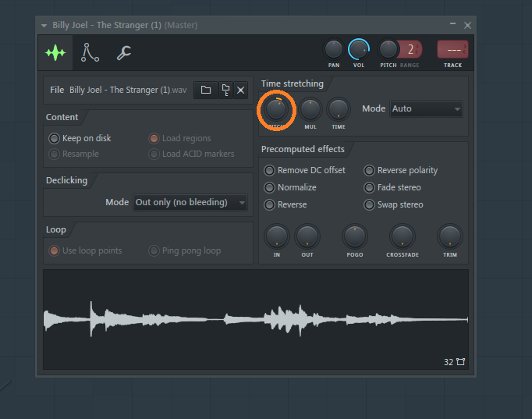Viewport: 532px width, 419px height.
Task: Enable Reverse effect
Action: [286, 205]
